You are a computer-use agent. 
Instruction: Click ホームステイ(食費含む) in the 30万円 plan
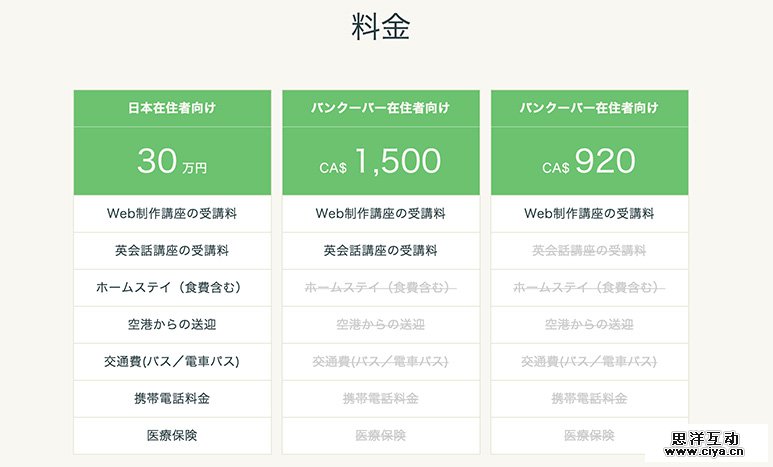172,287
